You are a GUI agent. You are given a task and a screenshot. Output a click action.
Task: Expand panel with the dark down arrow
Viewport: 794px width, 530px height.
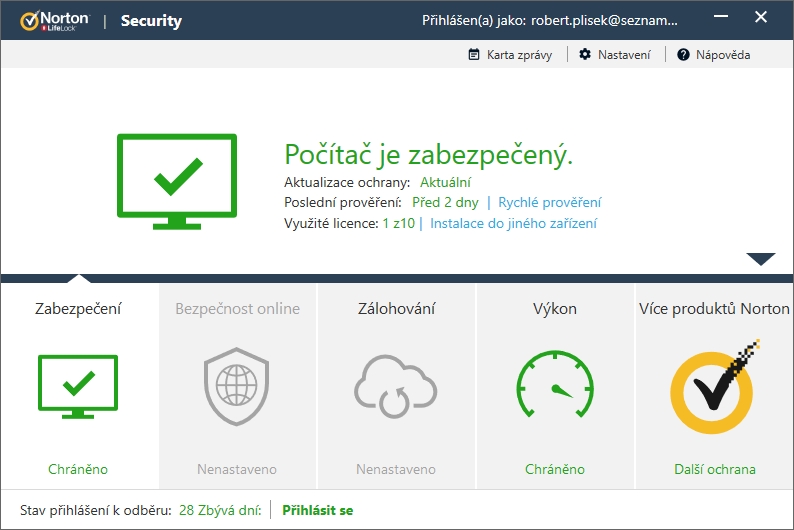(761, 259)
